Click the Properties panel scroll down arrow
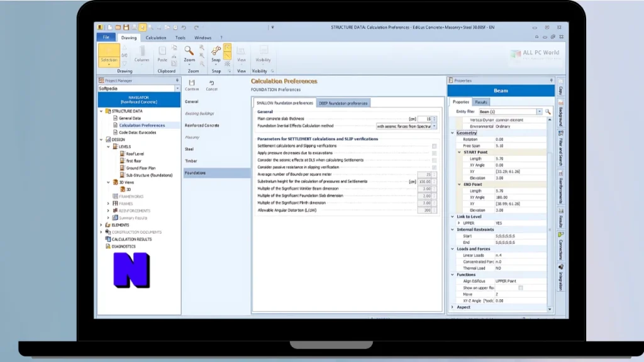Viewport: 644px width, 362px height. (550, 309)
